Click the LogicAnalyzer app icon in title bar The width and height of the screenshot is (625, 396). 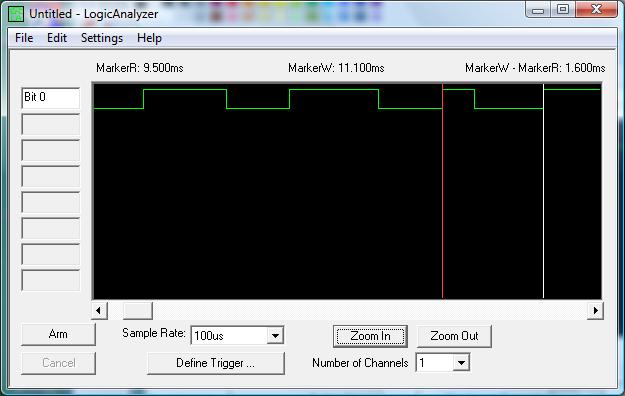point(16,14)
